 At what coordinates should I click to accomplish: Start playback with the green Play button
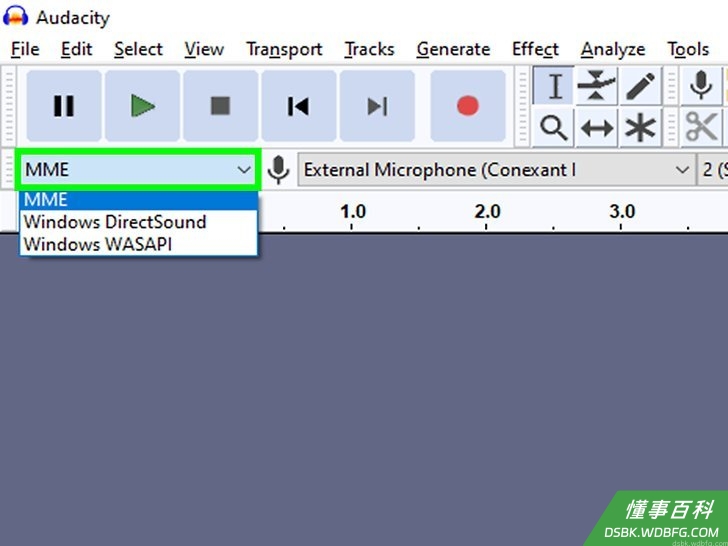143,106
